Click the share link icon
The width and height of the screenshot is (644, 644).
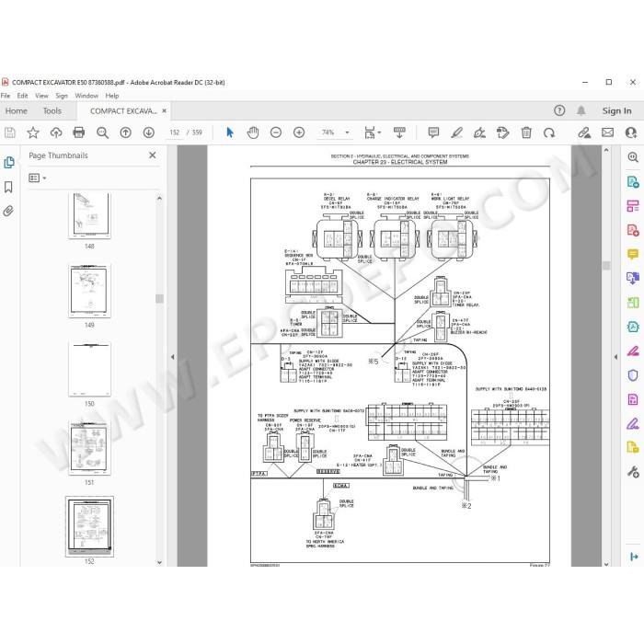(584, 132)
